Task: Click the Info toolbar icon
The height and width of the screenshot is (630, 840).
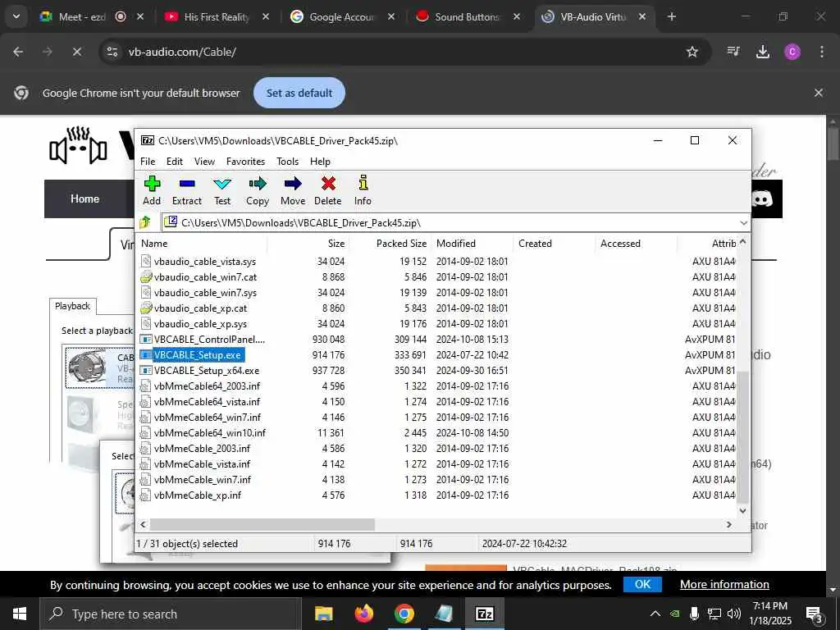Action: pyautogui.click(x=363, y=183)
